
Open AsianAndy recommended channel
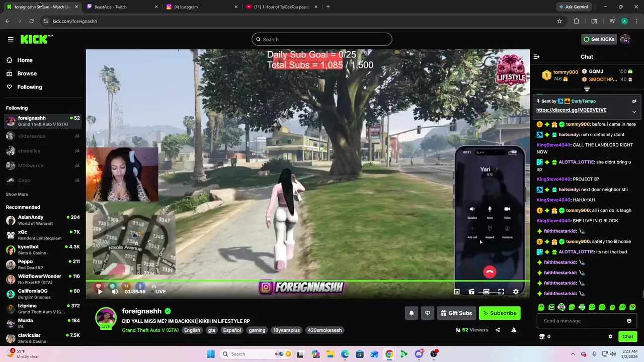(43, 220)
